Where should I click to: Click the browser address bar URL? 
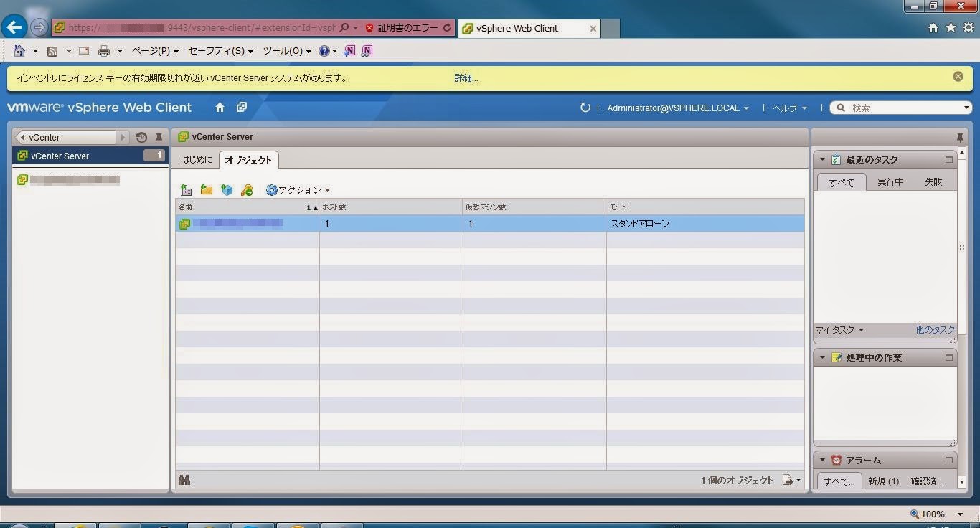(x=201, y=28)
